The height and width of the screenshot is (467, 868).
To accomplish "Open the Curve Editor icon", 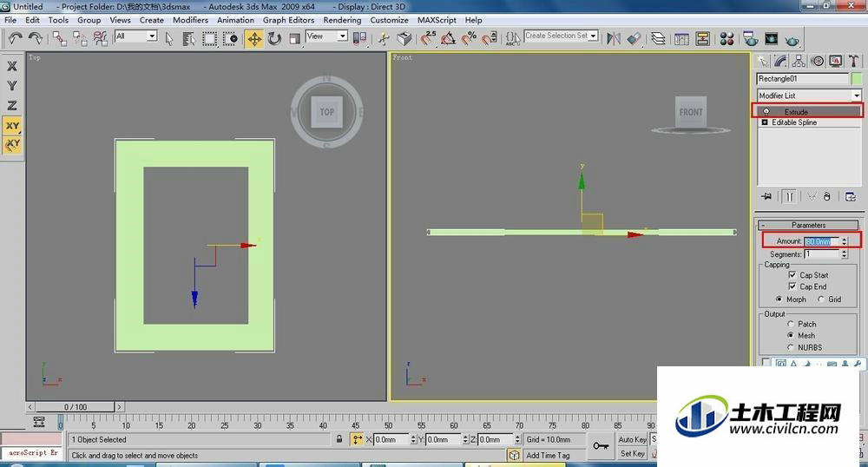I will click(x=682, y=38).
